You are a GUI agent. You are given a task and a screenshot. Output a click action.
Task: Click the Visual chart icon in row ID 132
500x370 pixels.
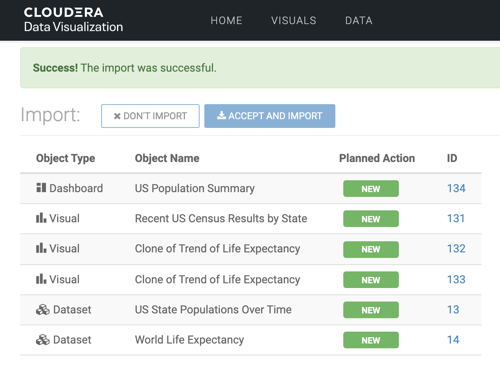(41, 248)
